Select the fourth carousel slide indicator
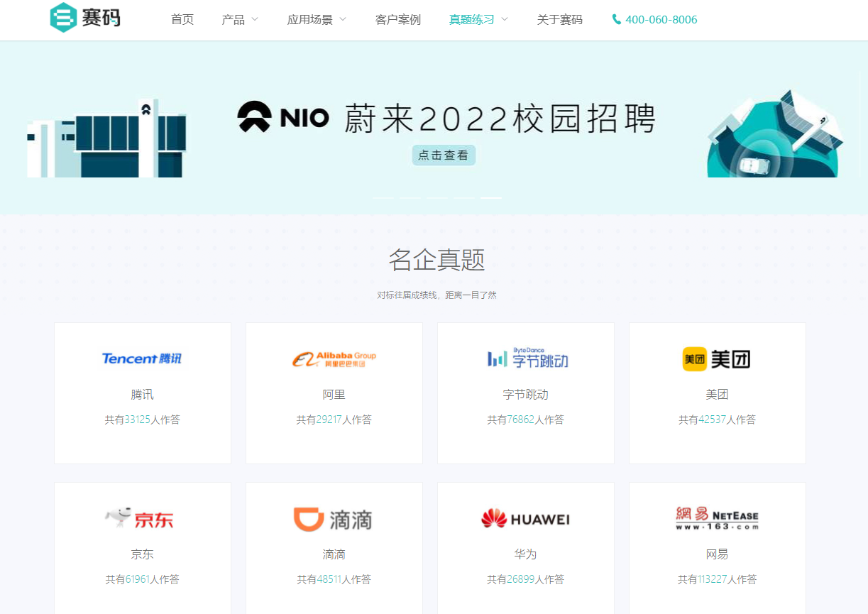 (x=463, y=197)
